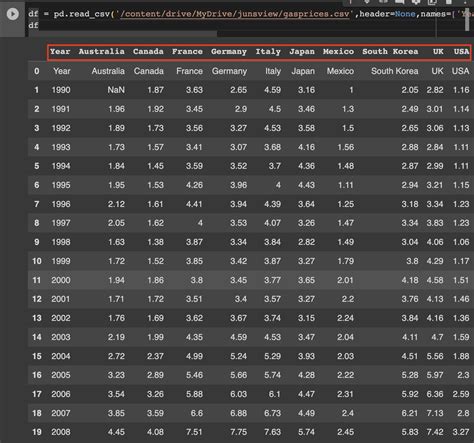Viewport: 474px width, 443px height.
Task: Select the bold USA column header
Action: [462, 52]
